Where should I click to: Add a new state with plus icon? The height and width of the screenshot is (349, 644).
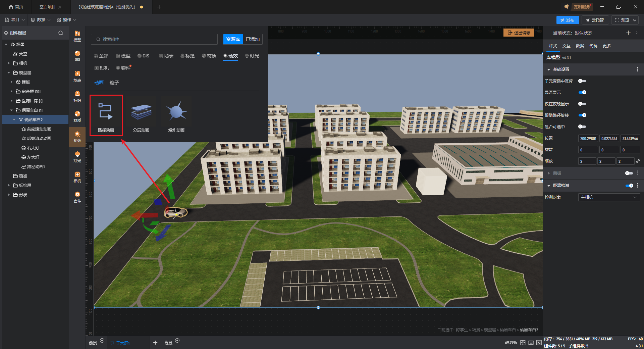click(628, 33)
